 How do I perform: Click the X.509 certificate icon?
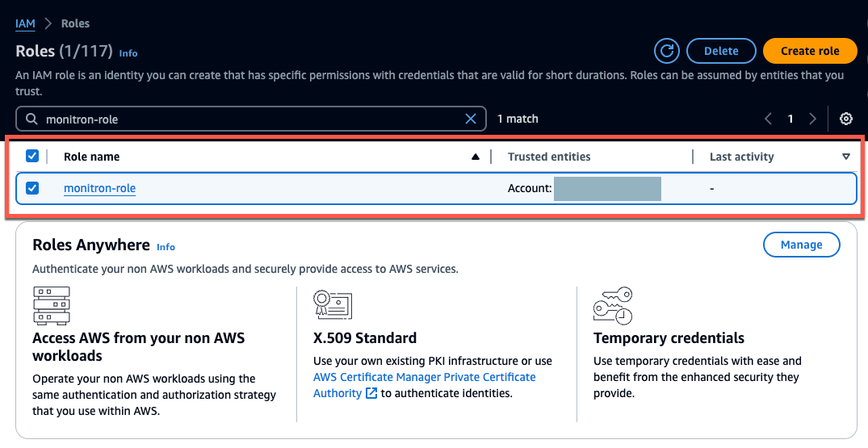click(332, 304)
